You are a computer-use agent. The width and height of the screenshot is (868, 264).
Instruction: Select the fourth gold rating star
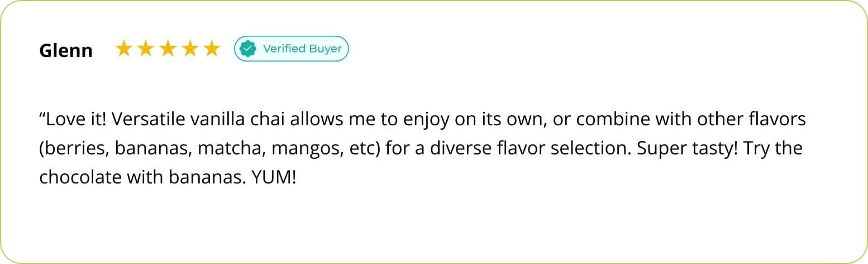pos(190,49)
